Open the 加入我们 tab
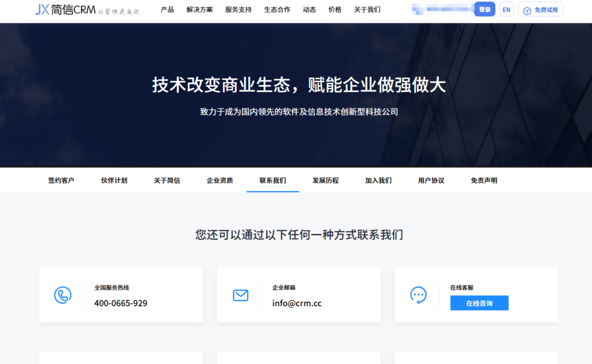Image resolution: width=592 pixels, height=364 pixels. coord(378,180)
